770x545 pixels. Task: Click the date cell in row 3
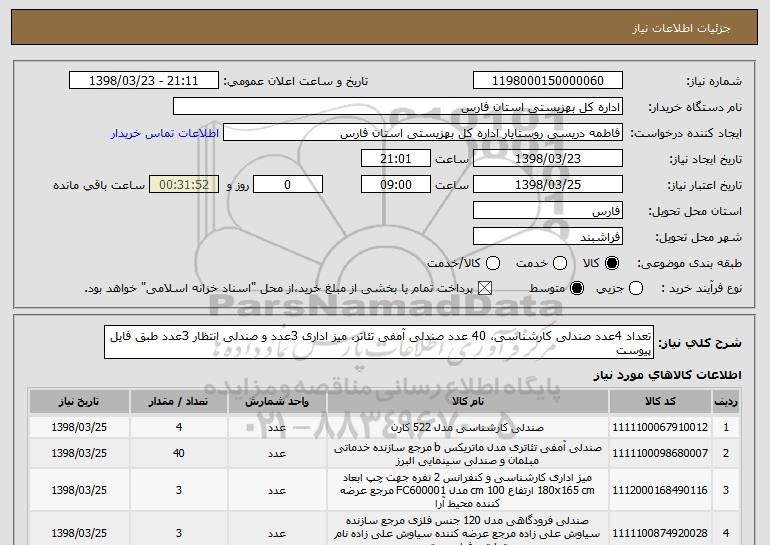(x=79, y=490)
